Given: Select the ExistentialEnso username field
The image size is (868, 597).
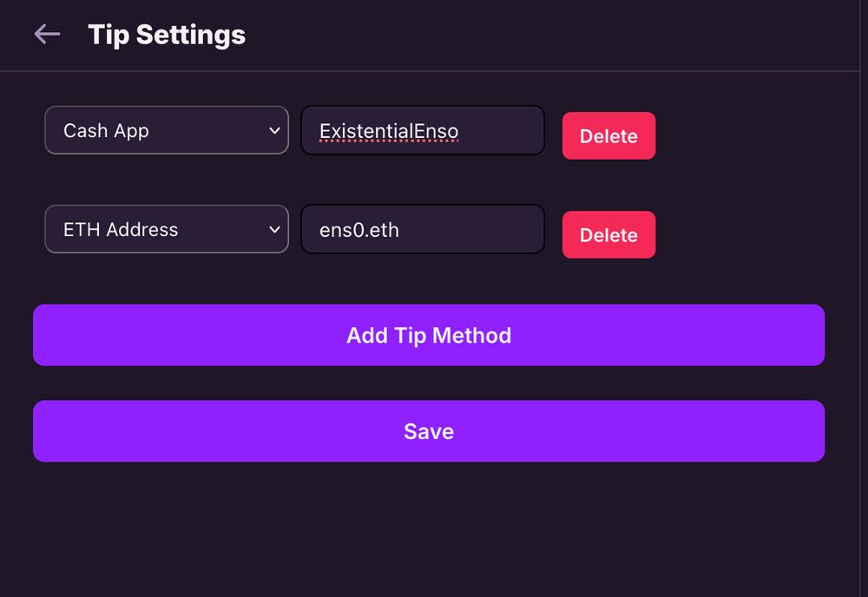Looking at the screenshot, I should click(x=423, y=130).
